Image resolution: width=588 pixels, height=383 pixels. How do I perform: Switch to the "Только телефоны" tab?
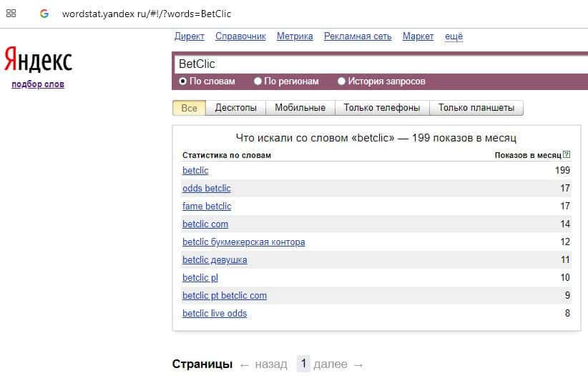[x=381, y=108]
